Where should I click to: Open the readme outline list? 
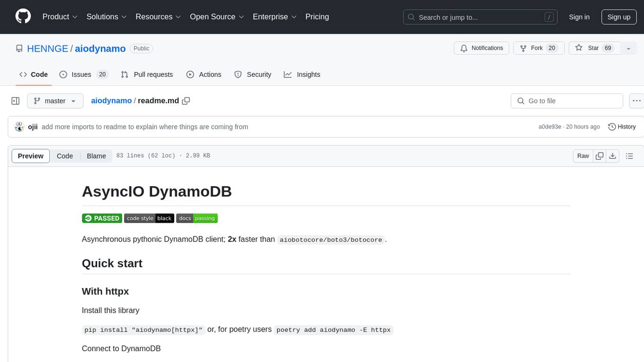pos(629,156)
